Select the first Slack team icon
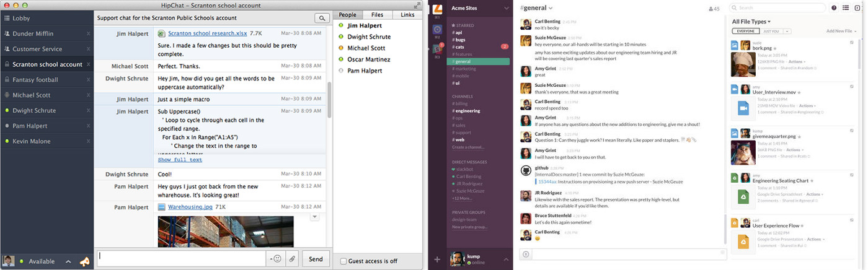This screenshot has height=270, width=868. pyautogui.click(x=437, y=9)
